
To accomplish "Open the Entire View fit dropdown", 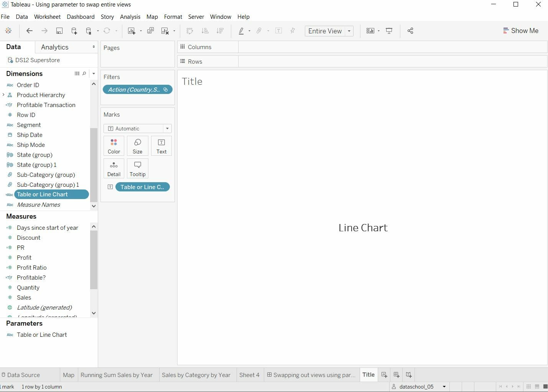I will (x=349, y=31).
